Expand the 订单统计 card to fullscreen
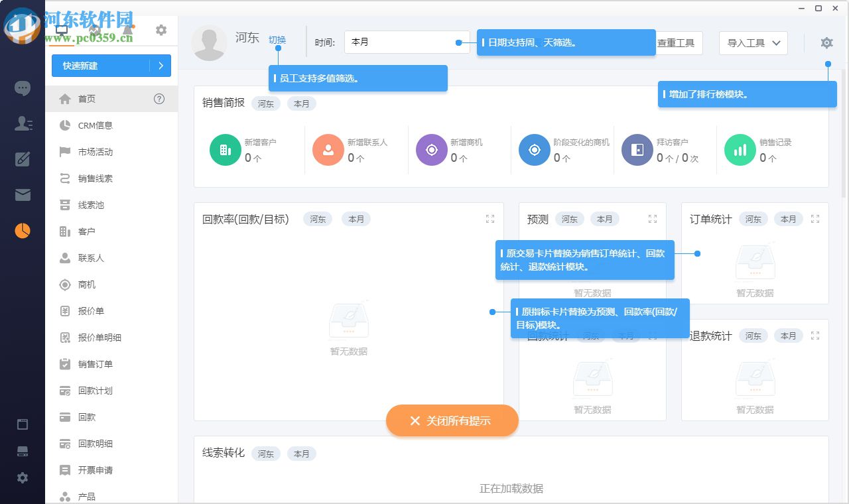Screen dimensions: 849x504 pos(815,218)
